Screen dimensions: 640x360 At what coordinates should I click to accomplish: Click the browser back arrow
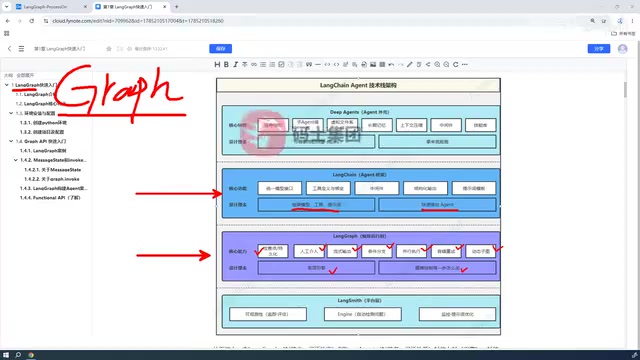coord(8,21)
